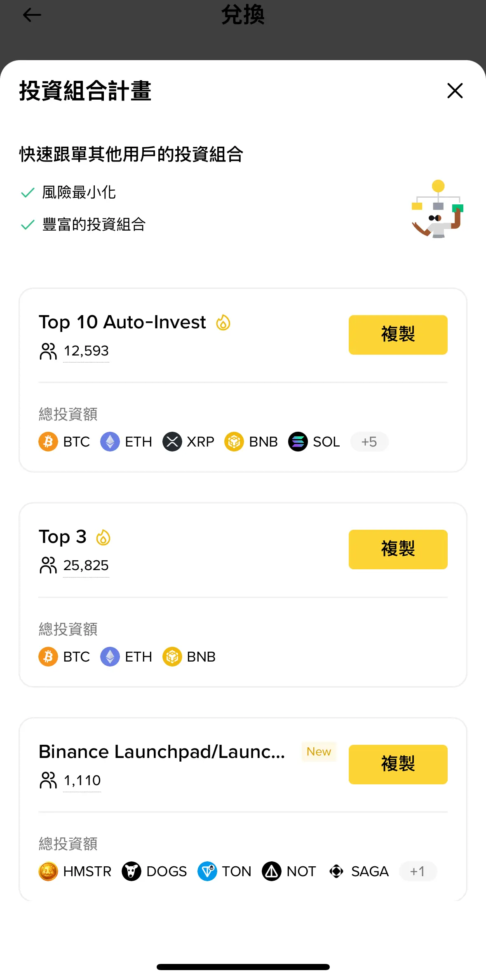Viewport: 486px width, 980px height.
Task: Tap the New tag on Binance Launchpad
Action: [x=319, y=752]
